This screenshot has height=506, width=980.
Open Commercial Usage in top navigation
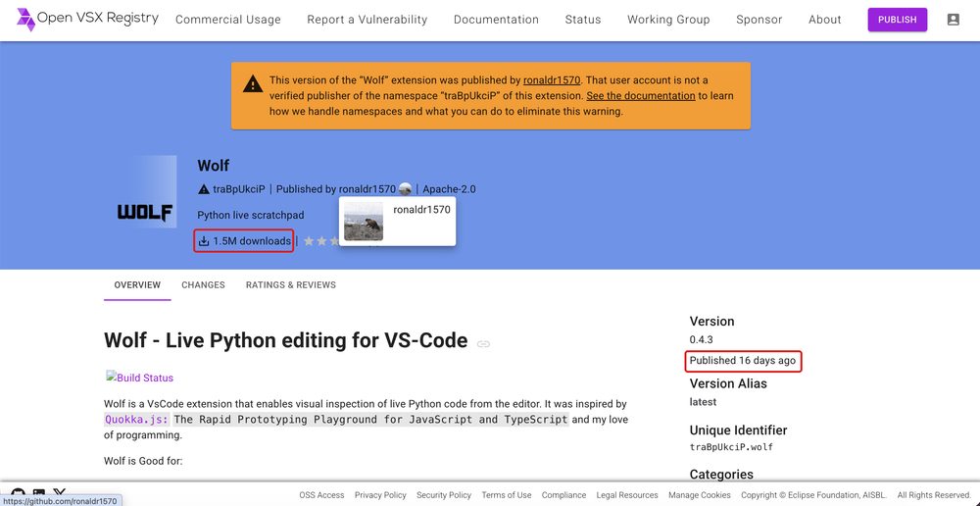point(228,20)
